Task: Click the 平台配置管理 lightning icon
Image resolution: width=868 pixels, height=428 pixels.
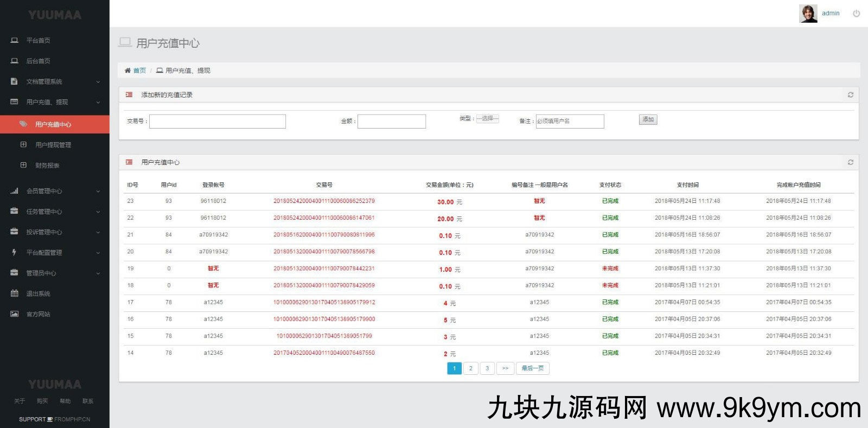Action: click(x=15, y=252)
